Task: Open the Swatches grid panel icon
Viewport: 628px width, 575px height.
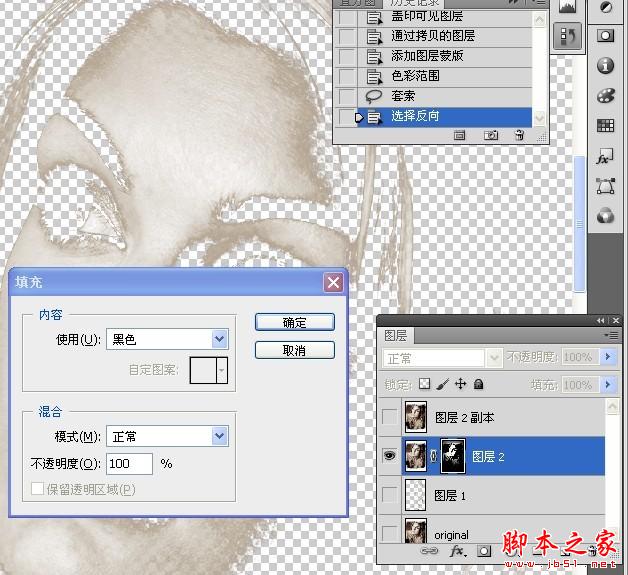Action: (x=605, y=126)
